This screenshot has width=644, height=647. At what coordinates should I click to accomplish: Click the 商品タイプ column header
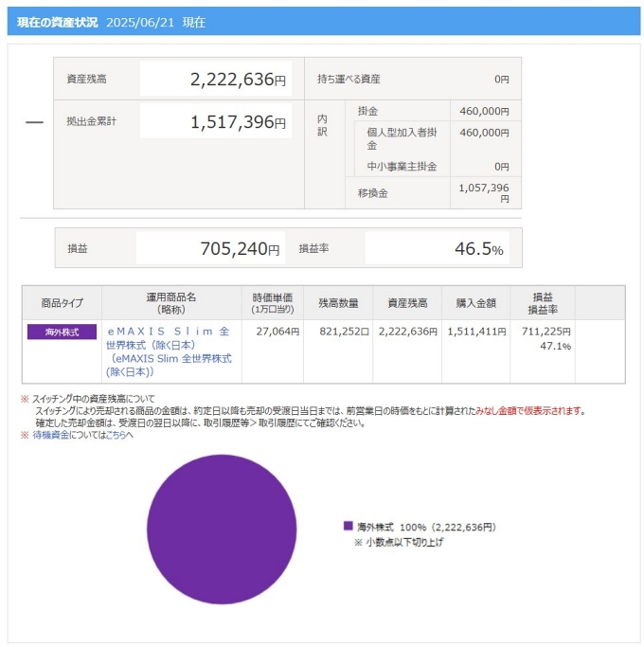pyautogui.click(x=62, y=303)
